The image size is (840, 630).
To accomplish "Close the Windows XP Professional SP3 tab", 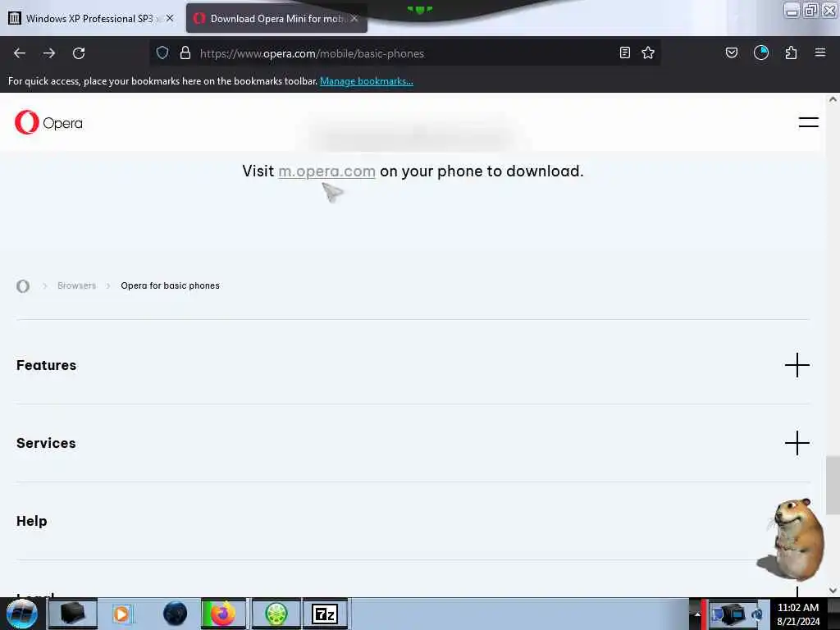I will 170,18.
